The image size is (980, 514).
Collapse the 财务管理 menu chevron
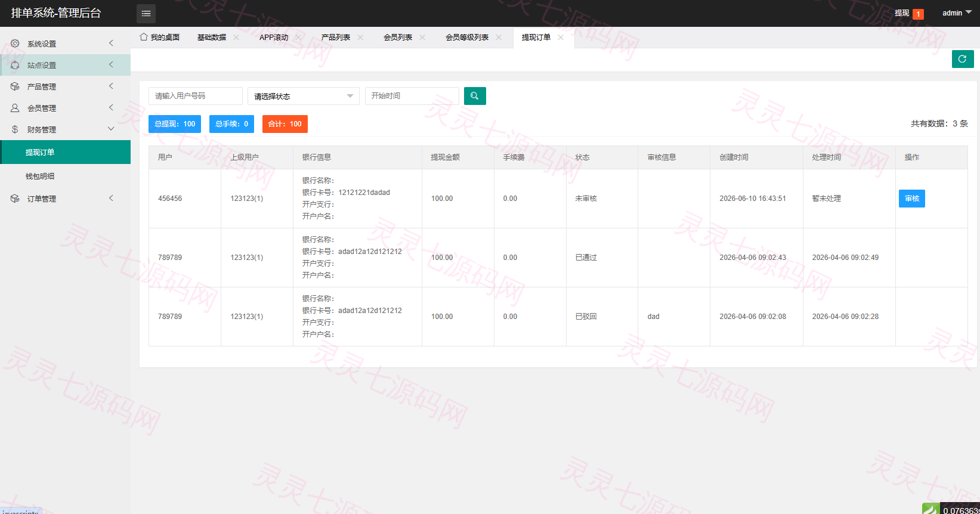111,129
